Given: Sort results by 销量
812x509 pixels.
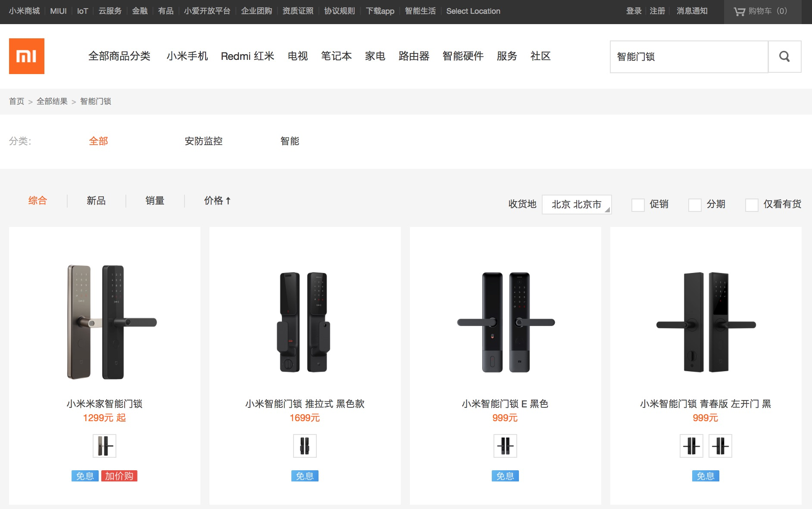Looking at the screenshot, I should (x=155, y=201).
